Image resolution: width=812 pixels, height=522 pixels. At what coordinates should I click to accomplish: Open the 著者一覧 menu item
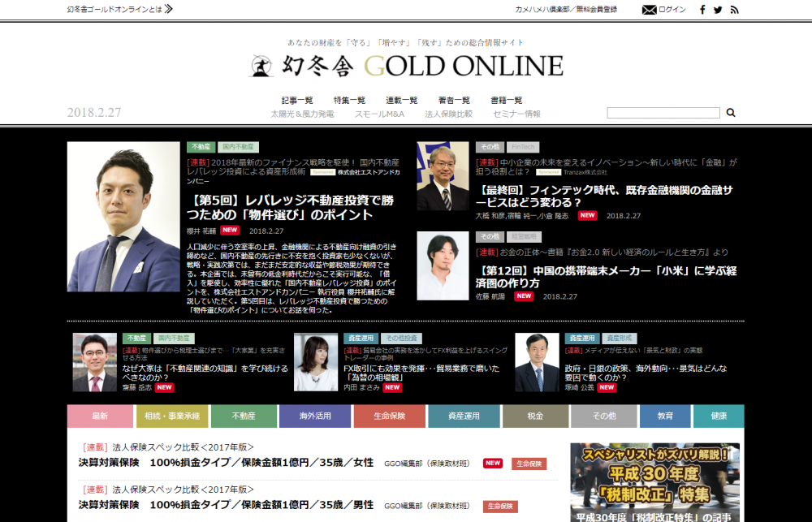[x=454, y=101]
